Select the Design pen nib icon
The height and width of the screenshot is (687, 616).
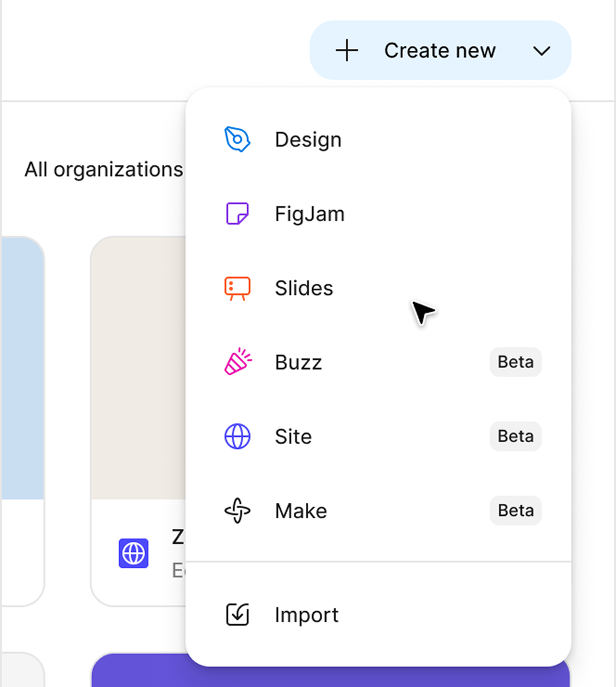point(237,139)
